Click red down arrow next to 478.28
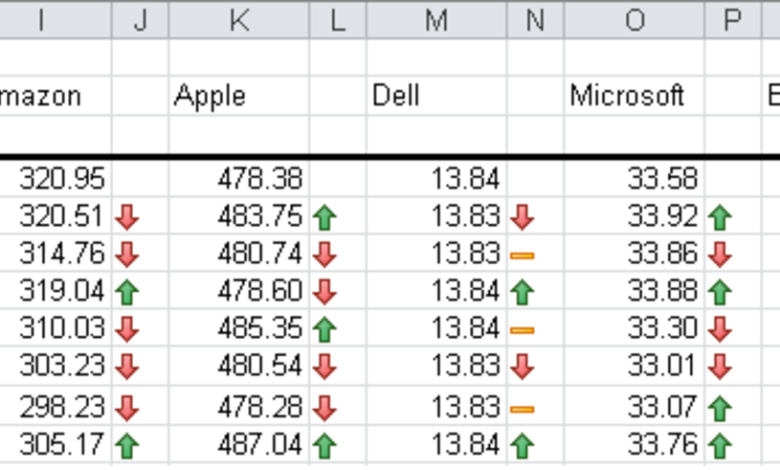The width and height of the screenshot is (780, 470). click(x=325, y=408)
